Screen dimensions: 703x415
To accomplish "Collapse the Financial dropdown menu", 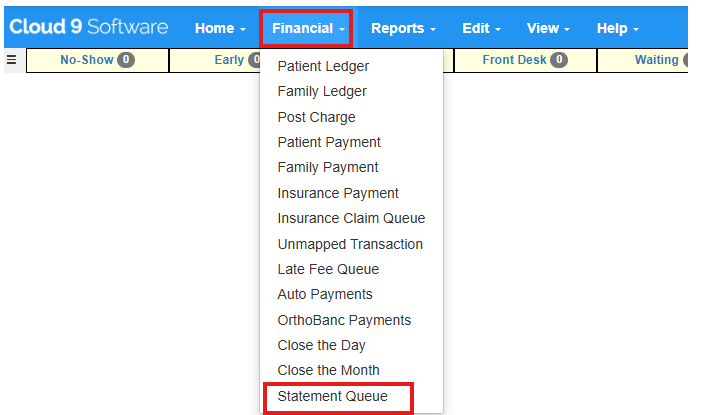I will (x=306, y=28).
